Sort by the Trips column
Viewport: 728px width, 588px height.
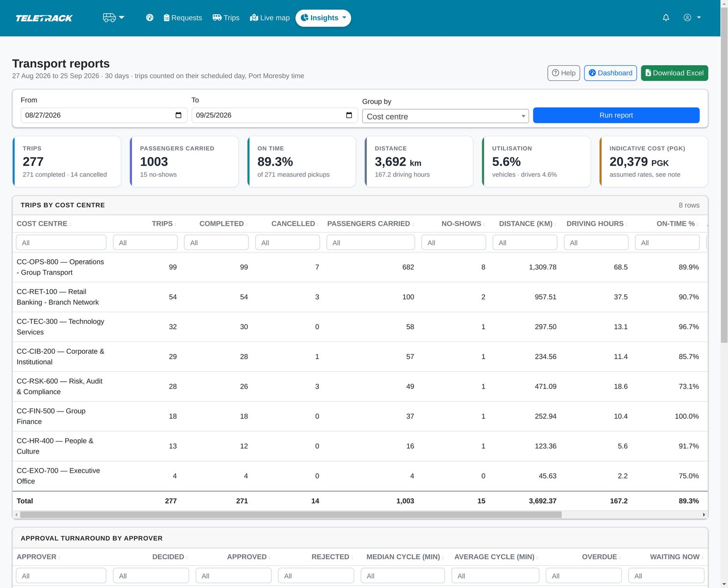[x=164, y=224]
